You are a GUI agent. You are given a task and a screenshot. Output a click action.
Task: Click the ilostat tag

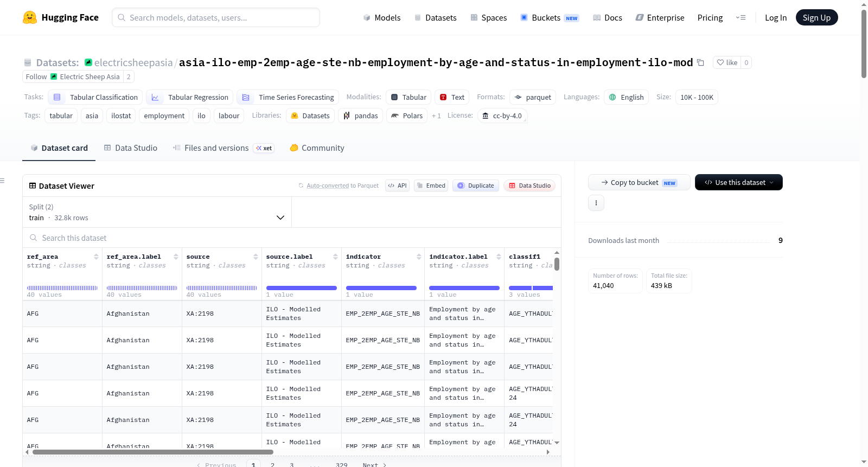pyautogui.click(x=121, y=116)
